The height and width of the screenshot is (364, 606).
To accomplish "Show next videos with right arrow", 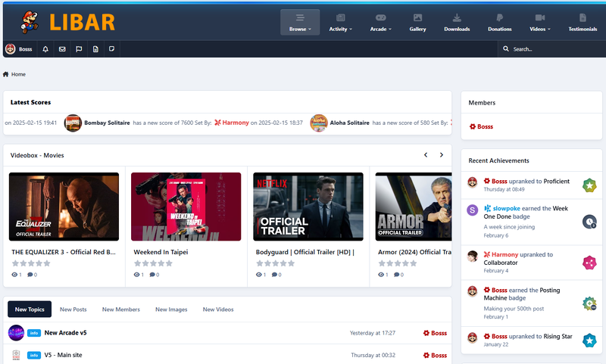I will click(442, 155).
